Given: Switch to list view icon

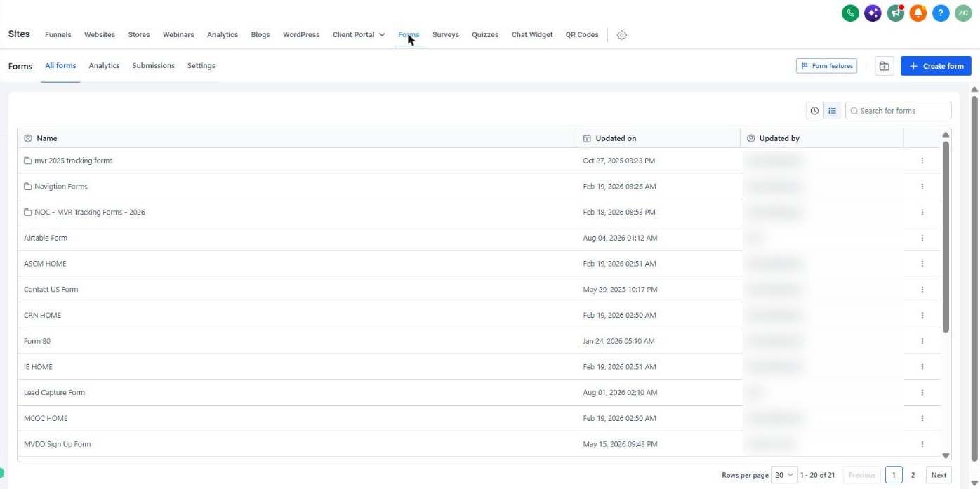Looking at the screenshot, I should pyautogui.click(x=832, y=111).
